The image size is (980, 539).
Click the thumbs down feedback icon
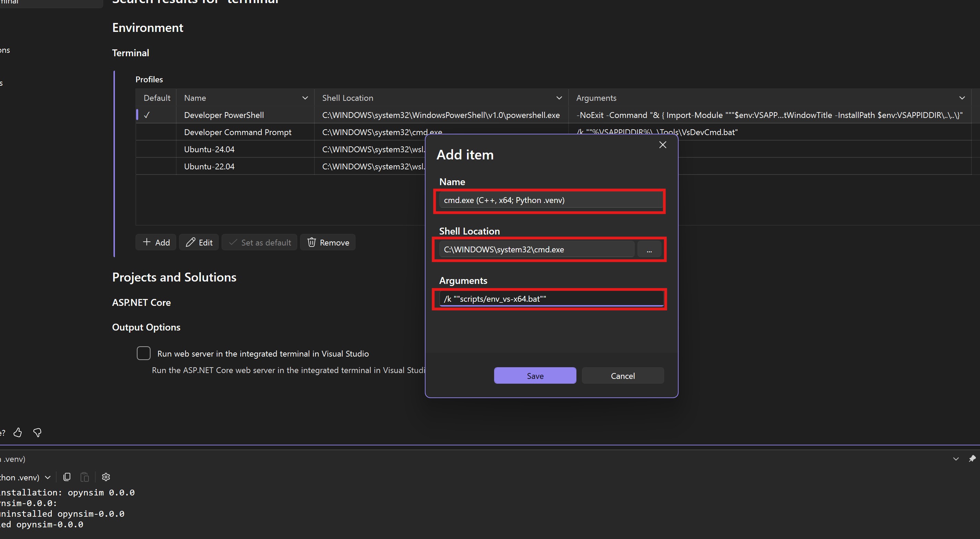pyautogui.click(x=37, y=432)
